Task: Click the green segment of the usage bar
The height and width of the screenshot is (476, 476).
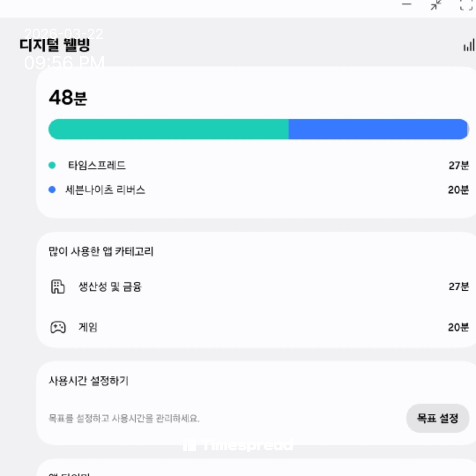Action: pos(168,129)
